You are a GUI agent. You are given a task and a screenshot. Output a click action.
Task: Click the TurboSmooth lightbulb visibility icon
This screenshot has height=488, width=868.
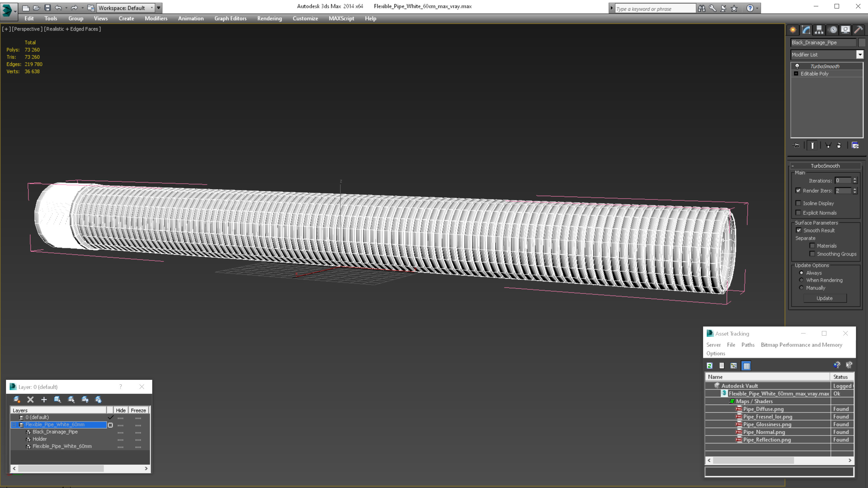point(797,66)
